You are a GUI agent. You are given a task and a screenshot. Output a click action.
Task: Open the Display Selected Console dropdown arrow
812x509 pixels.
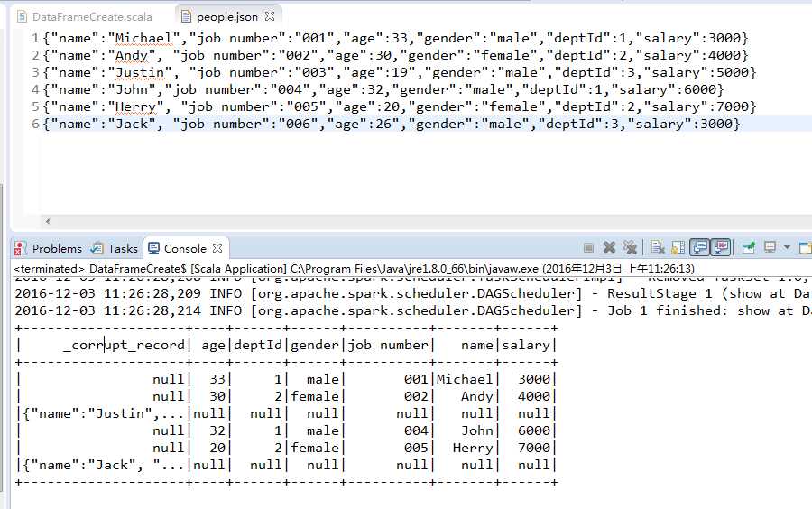[x=787, y=247]
